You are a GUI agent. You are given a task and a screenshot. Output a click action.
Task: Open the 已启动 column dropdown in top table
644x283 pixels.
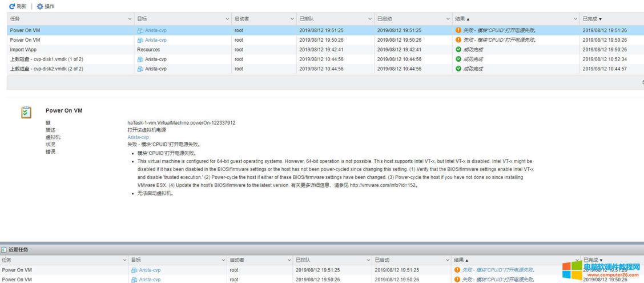coord(447,19)
